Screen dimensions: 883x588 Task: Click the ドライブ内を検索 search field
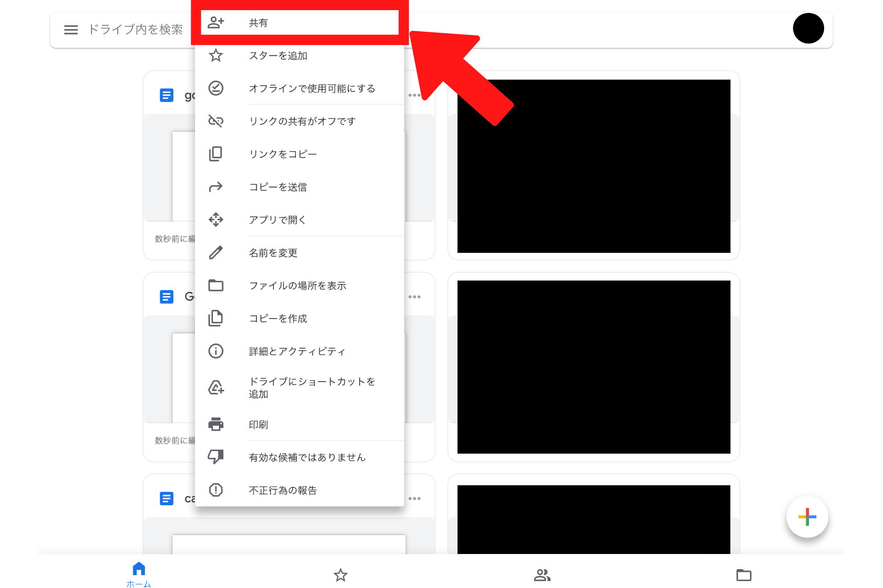tap(135, 30)
